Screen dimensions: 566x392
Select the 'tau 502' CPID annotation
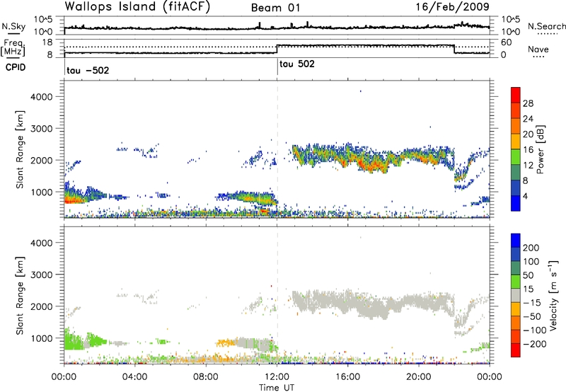coord(297,64)
